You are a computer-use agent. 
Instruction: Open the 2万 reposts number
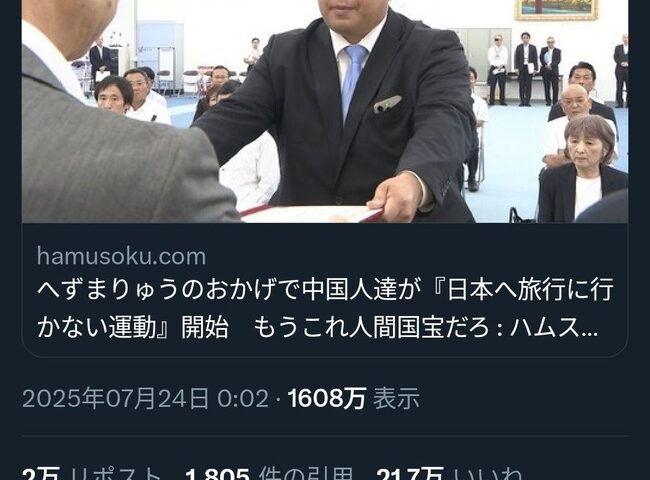click(x=41, y=474)
